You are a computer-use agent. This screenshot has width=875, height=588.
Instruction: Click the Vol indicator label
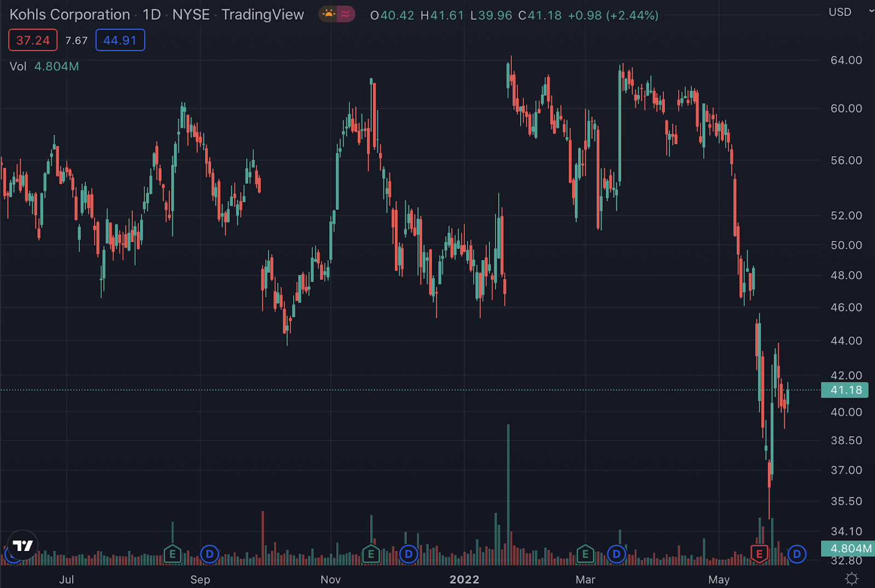tap(18, 67)
